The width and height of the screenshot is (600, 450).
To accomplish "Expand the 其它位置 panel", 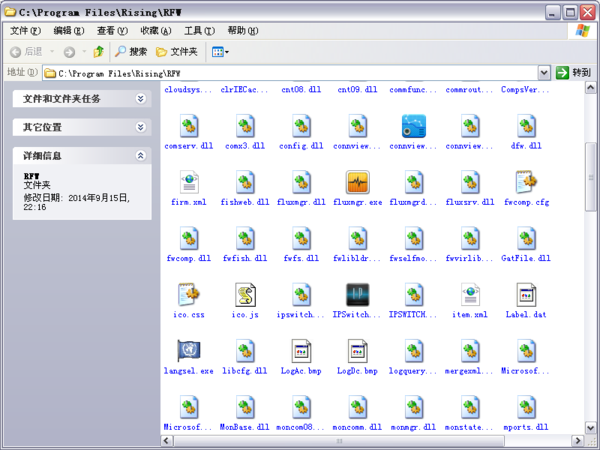I will pyautogui.click(x=141, y=128).
